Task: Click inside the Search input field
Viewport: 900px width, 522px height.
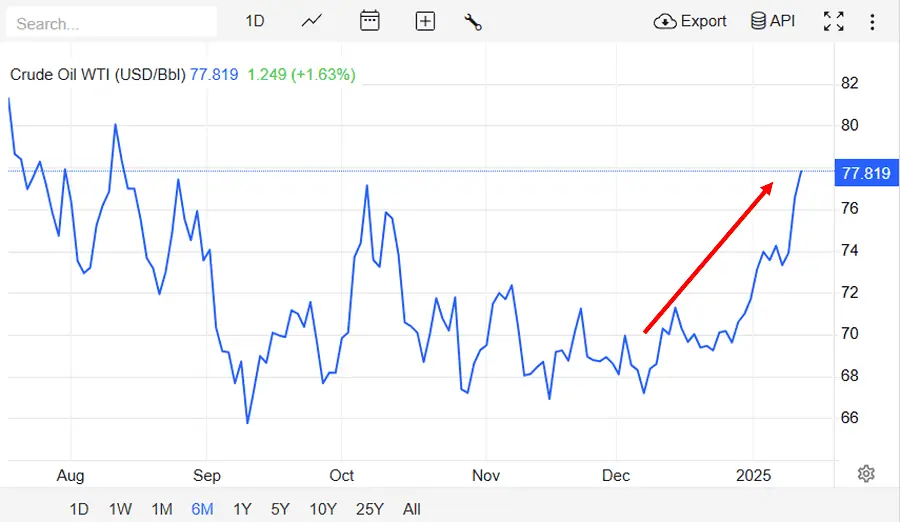Action: 112,22
